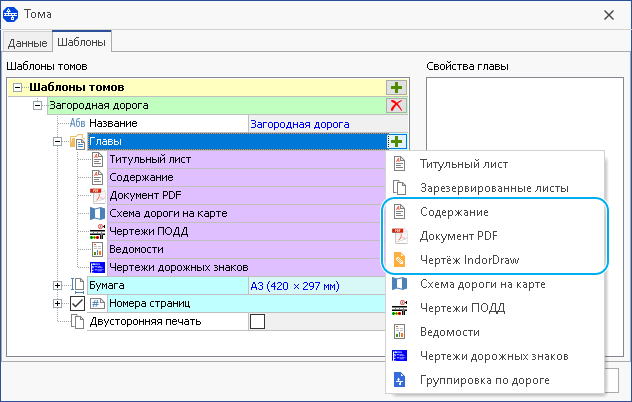This screenshot has width=632, height=402.
Task: Click the Главы folder icon
Action: tap(78, 142)
